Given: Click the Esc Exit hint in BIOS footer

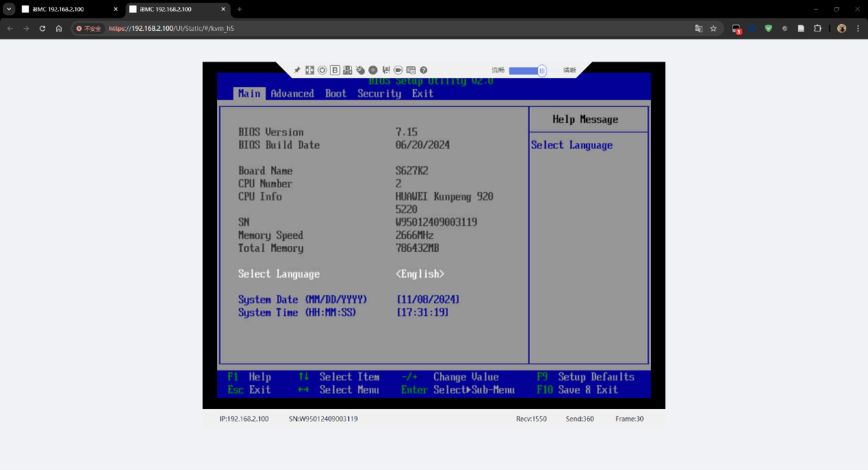Looking at the screenshot, I should pos(250,390).
